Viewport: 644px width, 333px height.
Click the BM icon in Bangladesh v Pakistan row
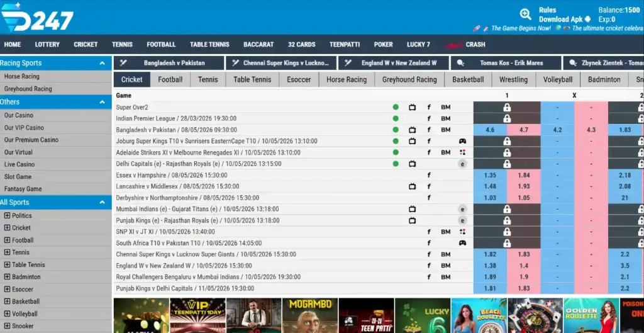[x=446, y=130]
